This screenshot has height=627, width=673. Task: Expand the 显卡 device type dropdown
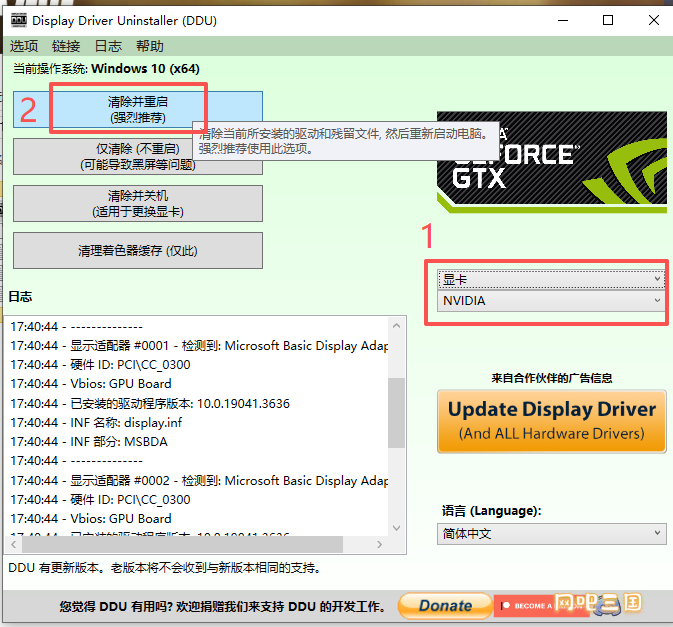click(551, 279)
